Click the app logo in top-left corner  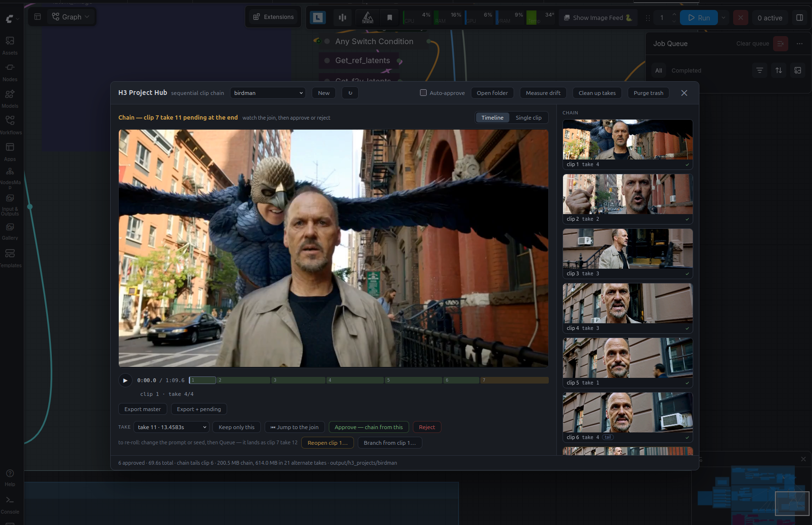click(x=10, y=19)
